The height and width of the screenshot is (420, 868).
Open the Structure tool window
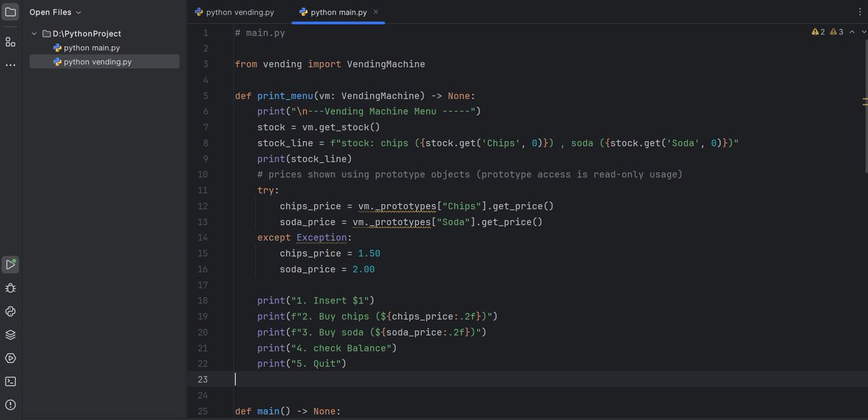pyautogui.click(x=9, y=41)
